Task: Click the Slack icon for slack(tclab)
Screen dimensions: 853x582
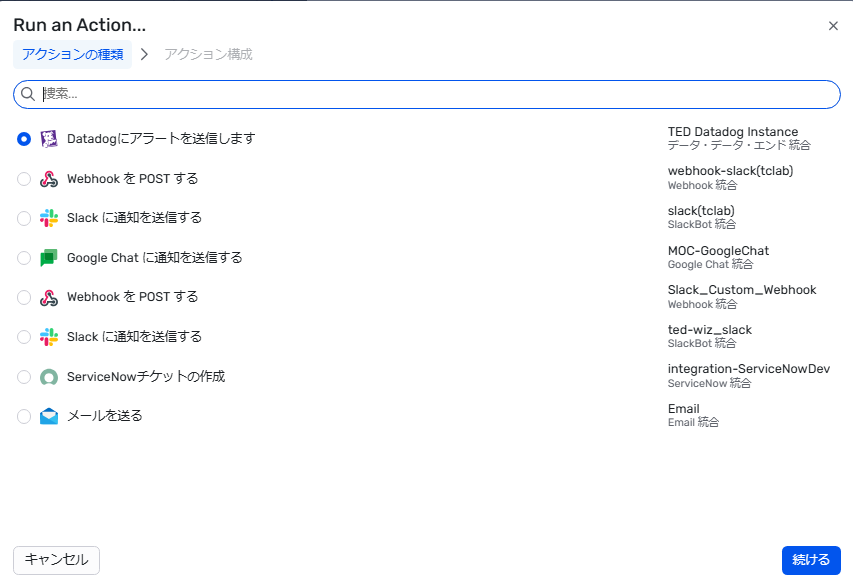Action: tap(49, 218)
